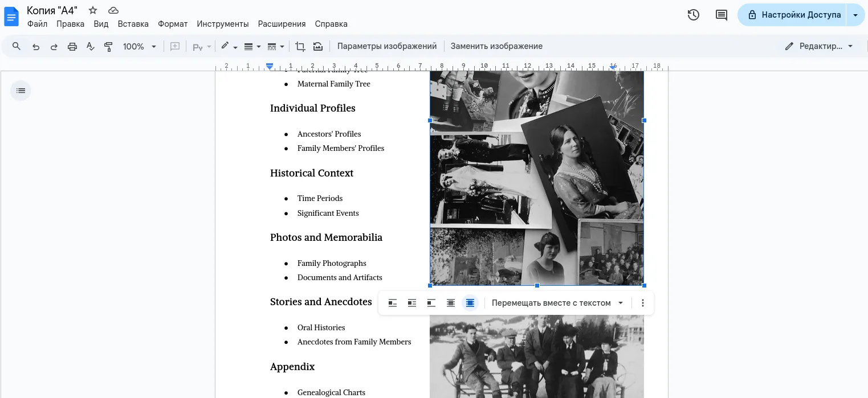
Task: Switch image to Behind text mode
Action: point(451,302)
